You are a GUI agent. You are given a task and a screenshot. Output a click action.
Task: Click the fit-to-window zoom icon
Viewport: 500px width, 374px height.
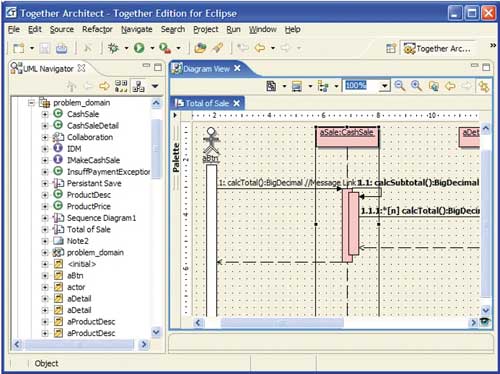coord(434,86)
